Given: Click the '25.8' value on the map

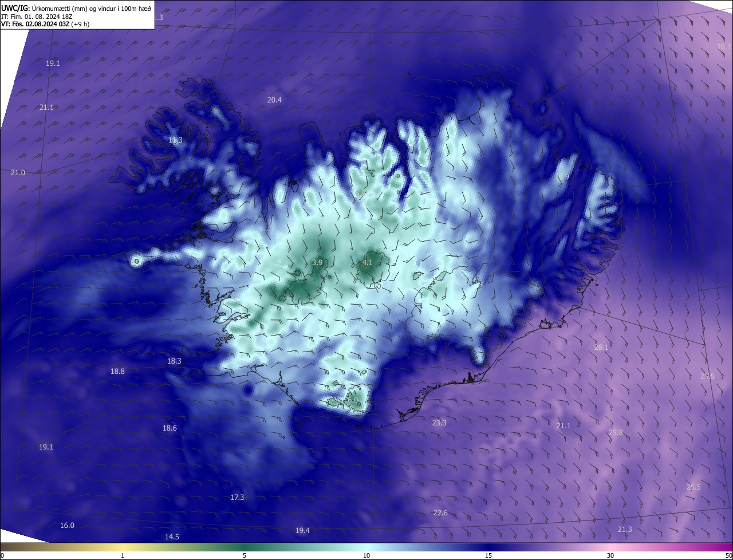Looking at the screenshot, I should (x=616, y=432).
